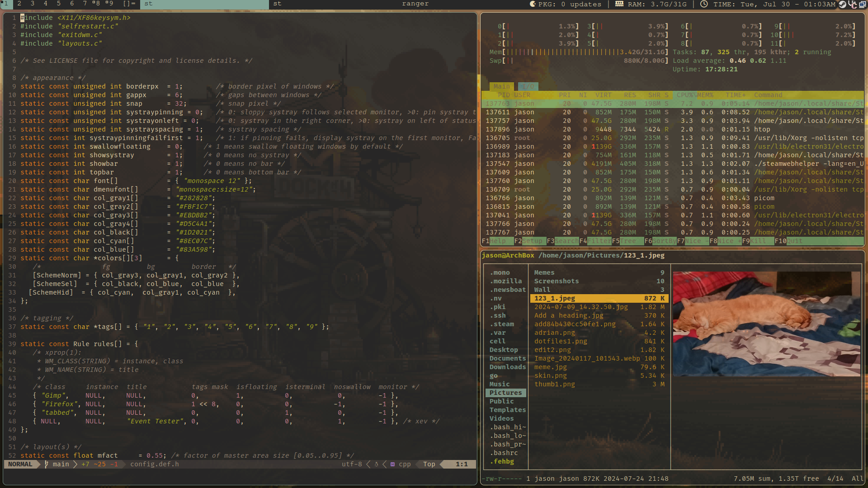Click the icon next to PKG updates counter
868x488 pixels.
(533, 4)
